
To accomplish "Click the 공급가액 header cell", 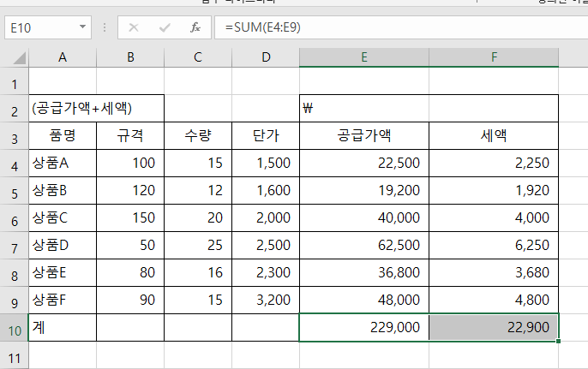I will 364,135.
